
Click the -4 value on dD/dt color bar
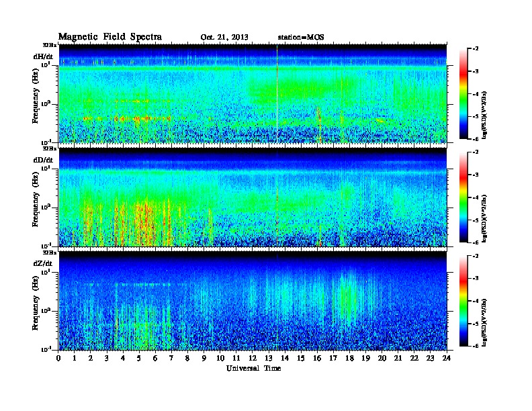click(x=476, y=197)
